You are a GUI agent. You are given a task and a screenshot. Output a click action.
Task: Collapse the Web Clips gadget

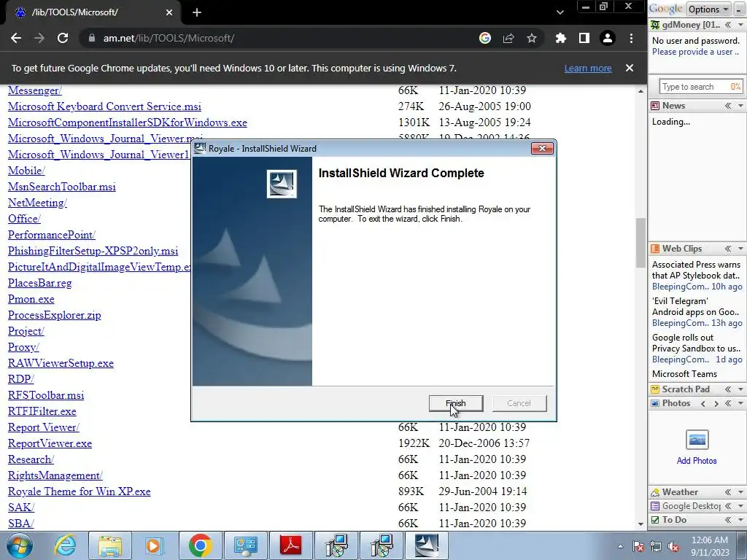pos(728,249)
